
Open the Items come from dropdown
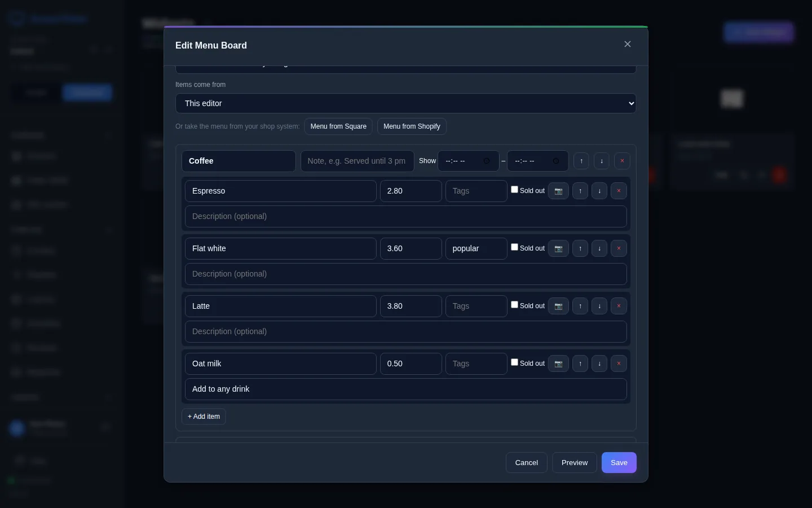click(x=406, y=103)
